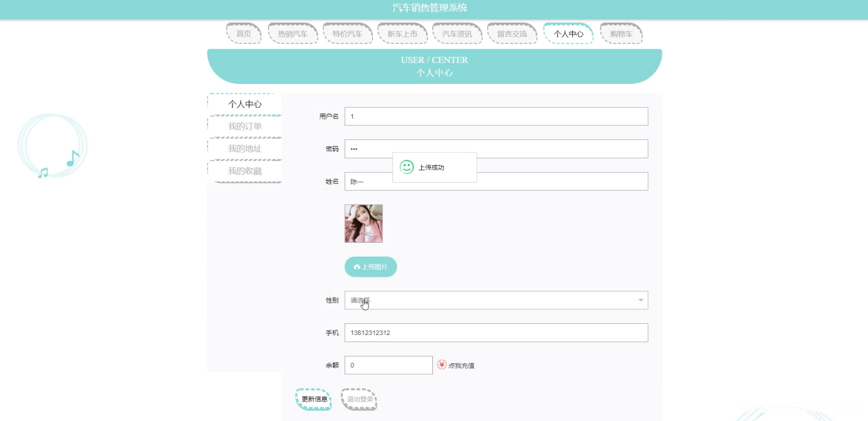Image resolution: width=868 pixels, height=421 pixels.
Task: Focus the 姓名 input field
Action: click(x=496, y=181)
